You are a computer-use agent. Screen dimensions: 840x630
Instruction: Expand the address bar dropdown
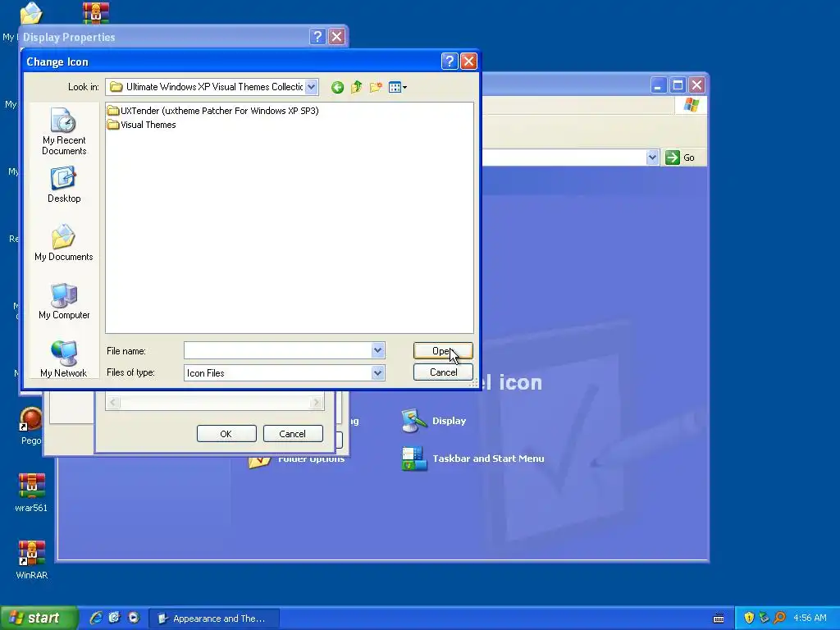[x=652, y=157]
